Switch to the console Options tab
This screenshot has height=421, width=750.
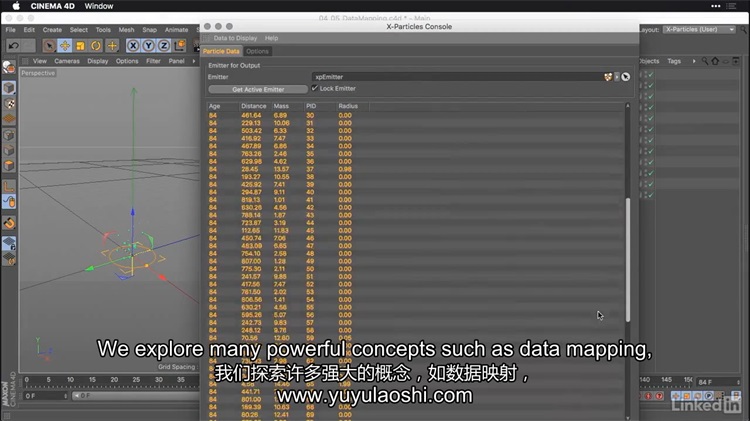coord(257,51)
